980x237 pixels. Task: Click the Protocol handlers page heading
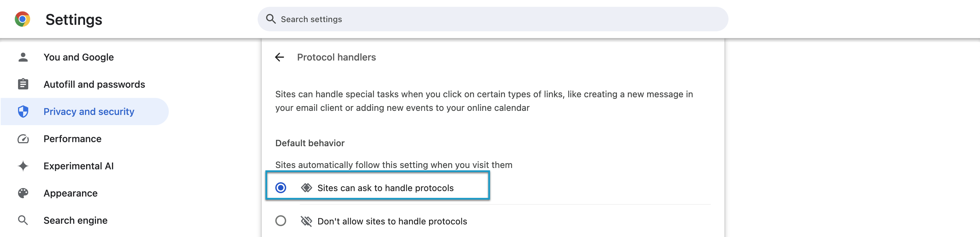click(x=336, y=57)
